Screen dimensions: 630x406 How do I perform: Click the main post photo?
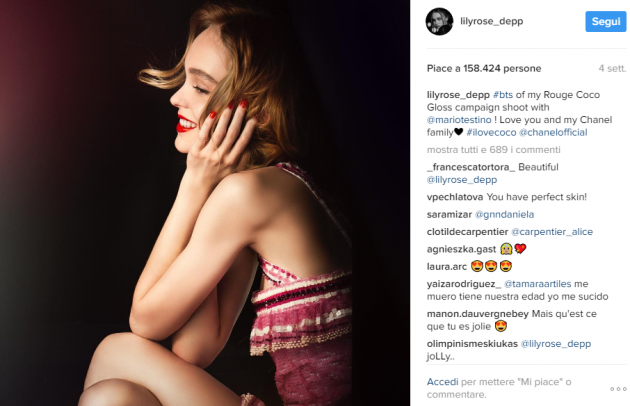tap(205, 203)
